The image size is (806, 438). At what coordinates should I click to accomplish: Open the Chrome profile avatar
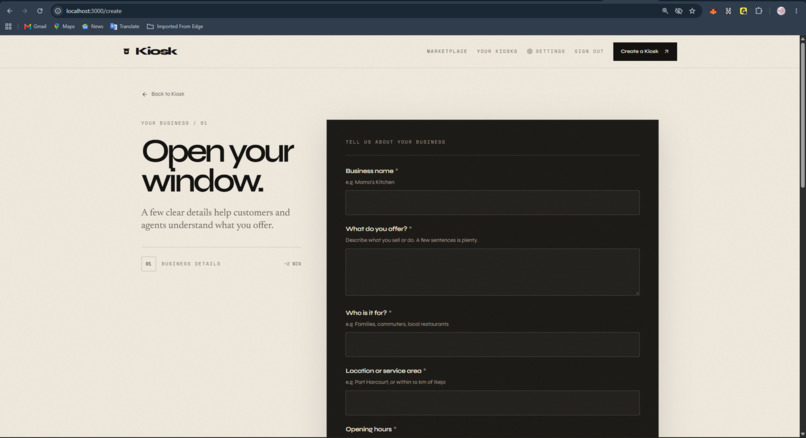pyautogui.click(x=781, y=11)
